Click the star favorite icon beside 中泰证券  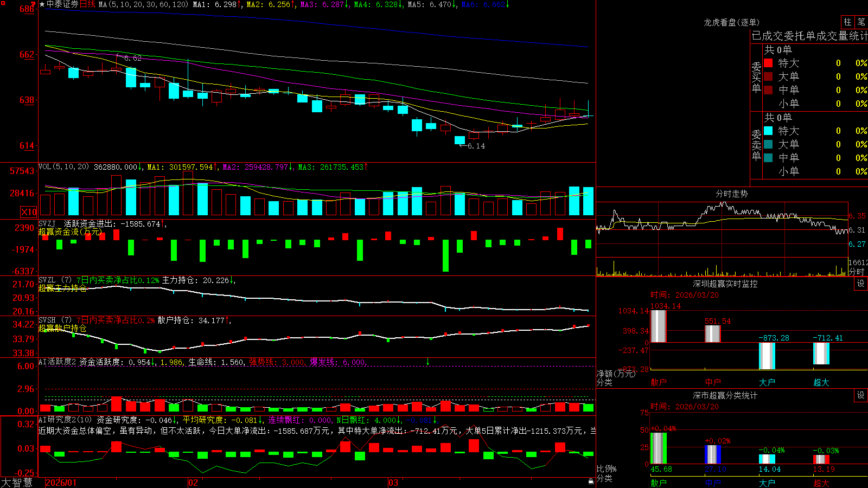42,4
